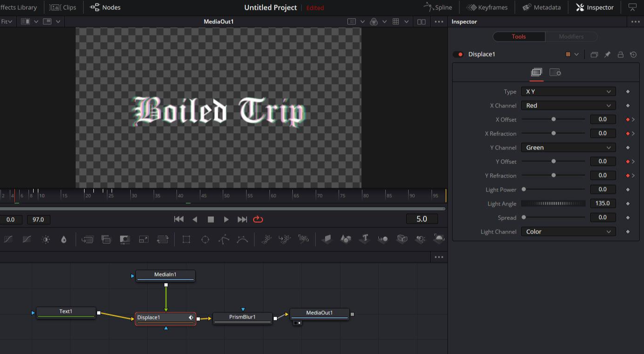Open the Displace1 versions icon
This screenshot has width=644, height=354.
point(594,55)
